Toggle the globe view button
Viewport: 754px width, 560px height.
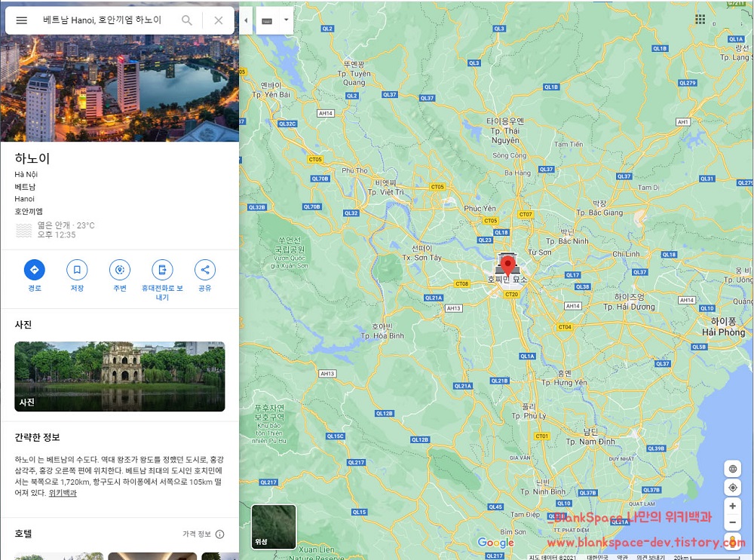pos(732,469)
